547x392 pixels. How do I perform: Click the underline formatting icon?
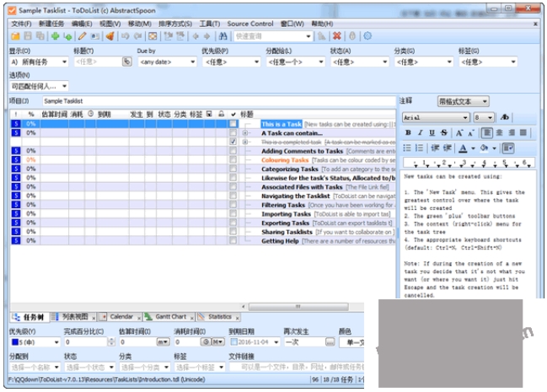[x=432, y=132]
